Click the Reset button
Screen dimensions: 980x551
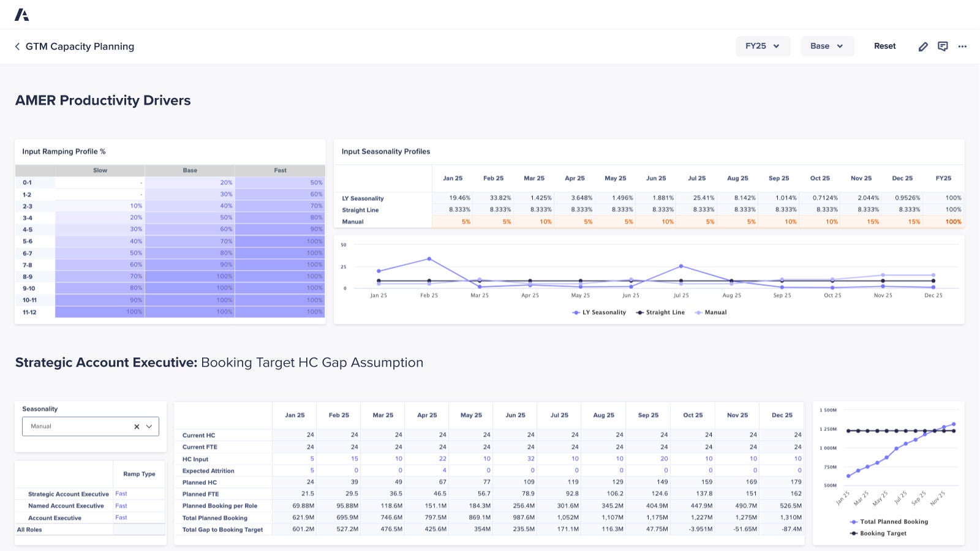[x=884, y=46]
